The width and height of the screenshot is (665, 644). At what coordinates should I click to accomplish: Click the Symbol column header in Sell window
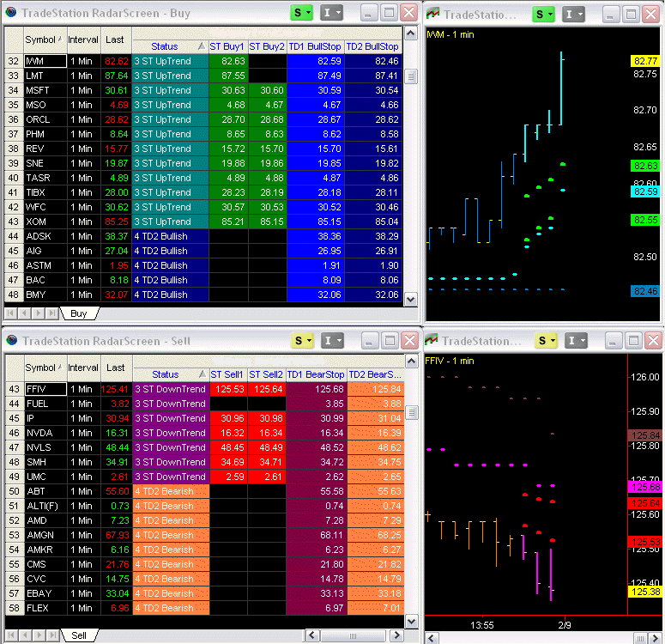pos(44,368)
